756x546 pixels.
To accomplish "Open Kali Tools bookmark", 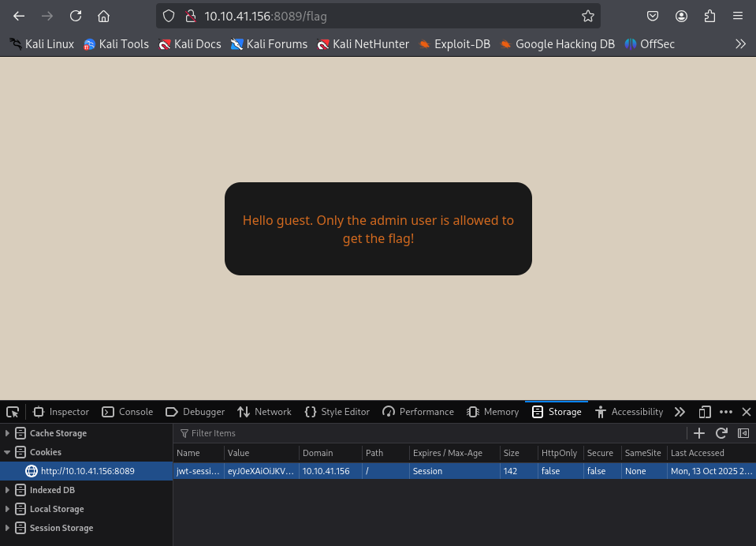I will click(x=116, y=44).
